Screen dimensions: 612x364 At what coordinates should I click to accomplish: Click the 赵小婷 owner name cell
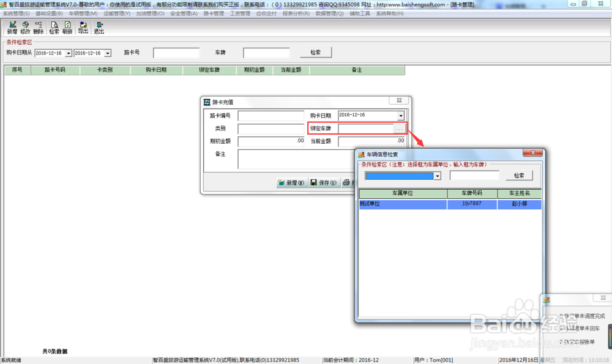coord(520,204)
